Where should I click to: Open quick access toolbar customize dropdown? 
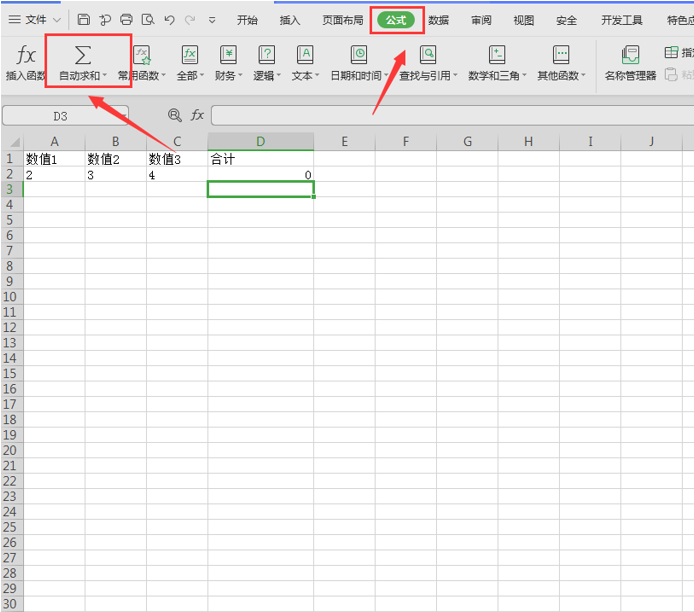point(212,20)
